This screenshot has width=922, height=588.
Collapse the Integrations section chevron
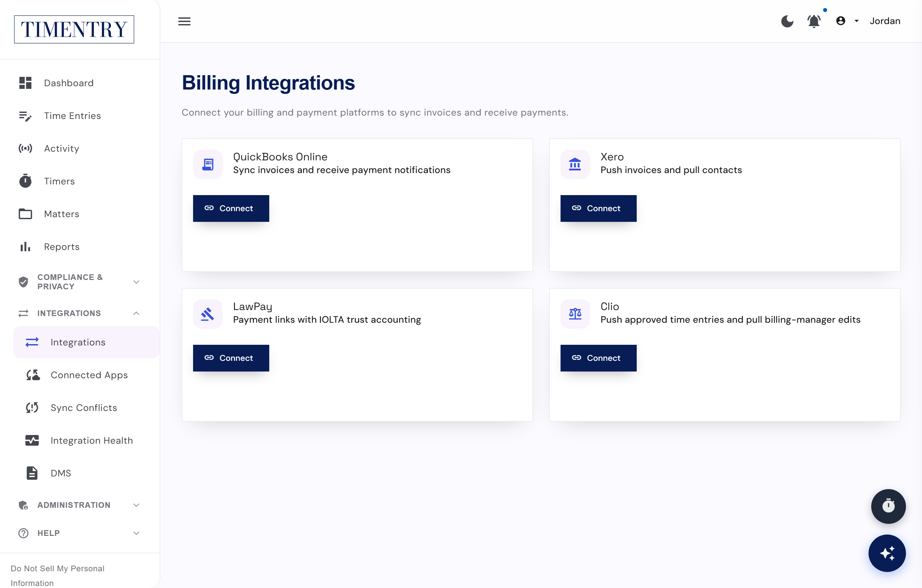pyautogui.click(x=136, y=313)
